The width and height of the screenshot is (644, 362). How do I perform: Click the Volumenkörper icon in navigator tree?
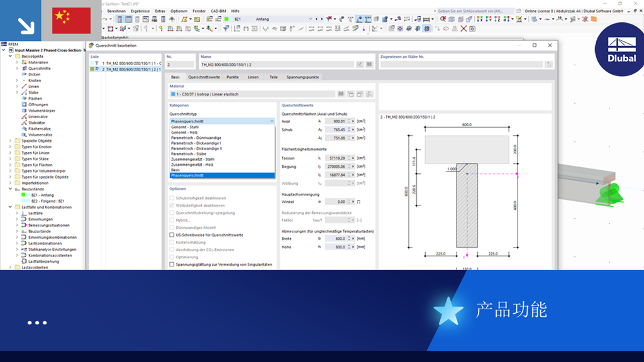tap(25, 111)
